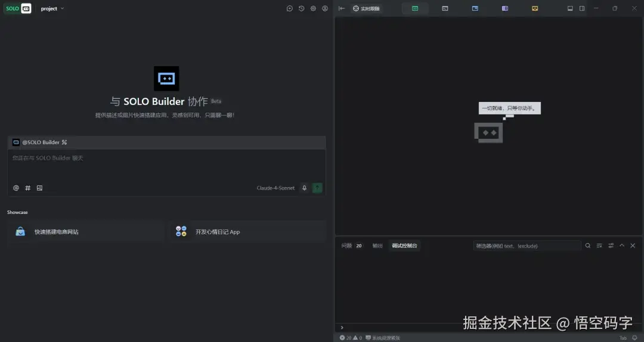Click the Showcase heading
Screen dimensions: 644x342
coord(17,212)
